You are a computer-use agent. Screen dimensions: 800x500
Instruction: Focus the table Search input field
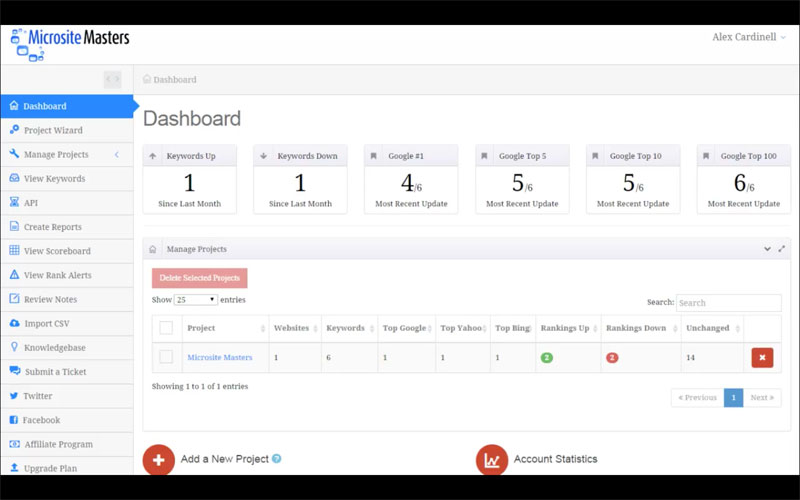click(x=729, y=303)
